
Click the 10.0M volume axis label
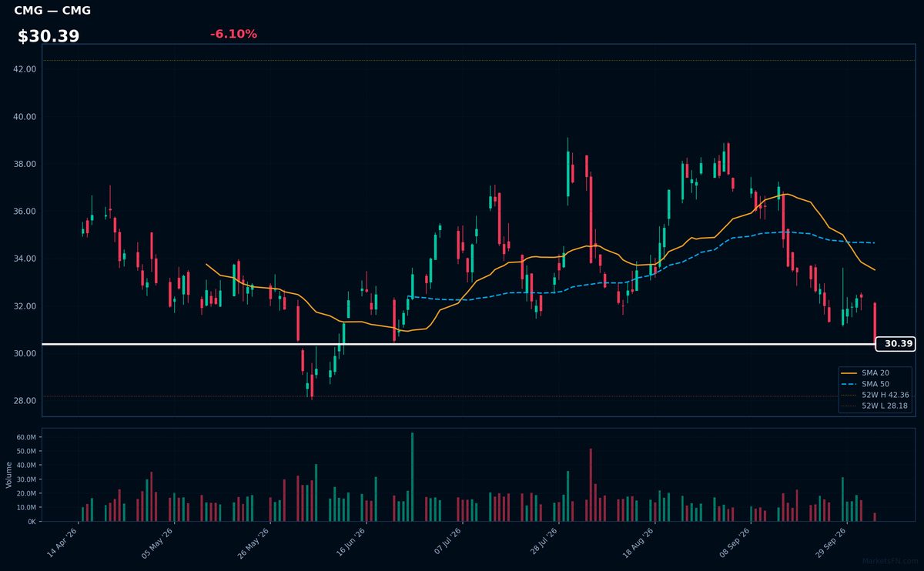point(27,507)
